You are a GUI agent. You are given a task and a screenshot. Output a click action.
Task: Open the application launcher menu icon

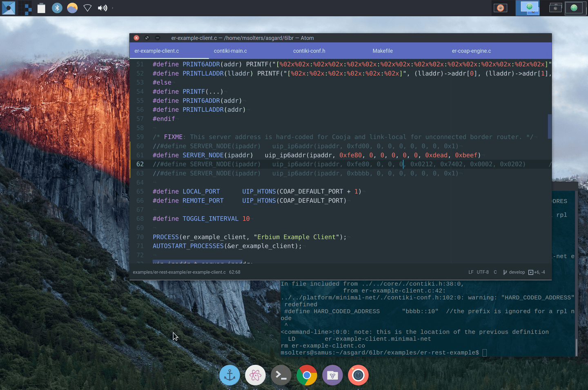[x=9, y=8]
